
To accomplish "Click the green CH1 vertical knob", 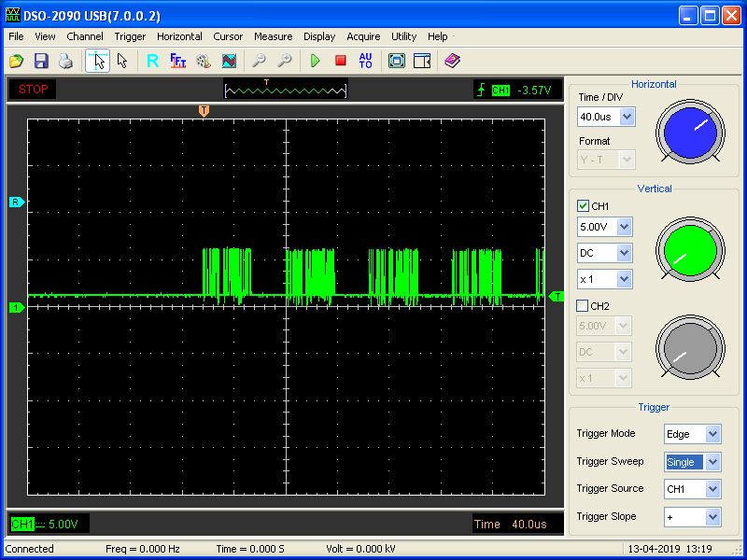I will click(690, 248).
